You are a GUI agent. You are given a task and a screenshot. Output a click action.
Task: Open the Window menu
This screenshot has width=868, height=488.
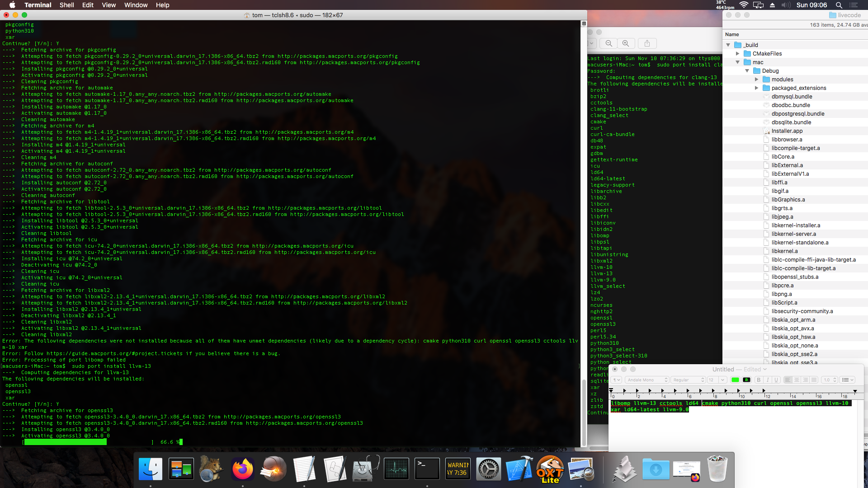click(136, 5)
